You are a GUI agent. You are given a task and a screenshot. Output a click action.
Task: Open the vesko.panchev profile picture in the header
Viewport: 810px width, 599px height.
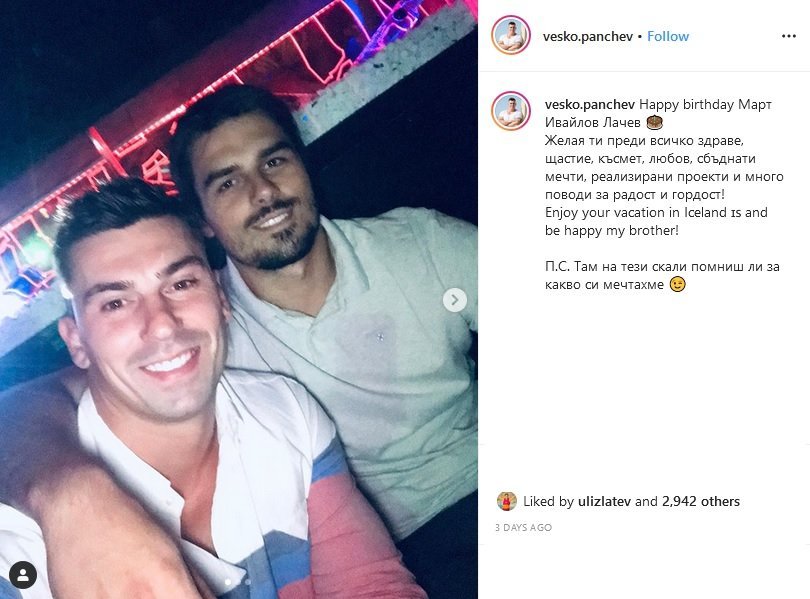(x=511, y=36)
